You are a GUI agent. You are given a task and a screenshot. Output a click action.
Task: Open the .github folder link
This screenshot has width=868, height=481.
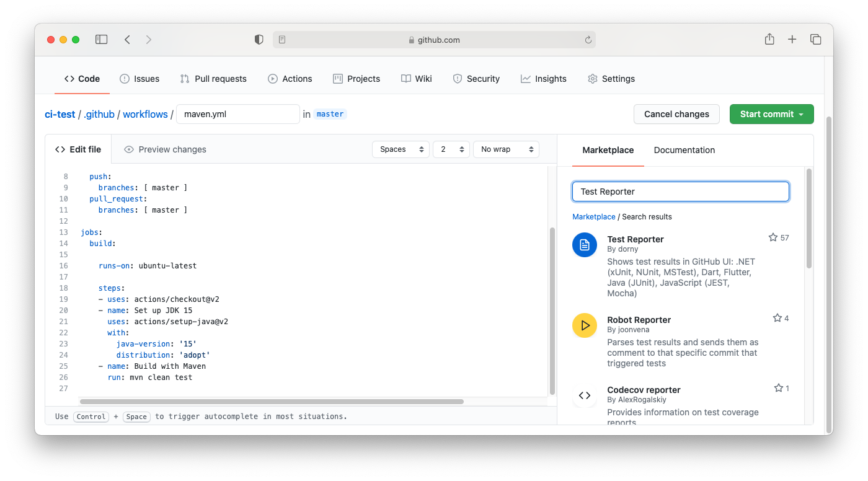[x=99, y=114]
